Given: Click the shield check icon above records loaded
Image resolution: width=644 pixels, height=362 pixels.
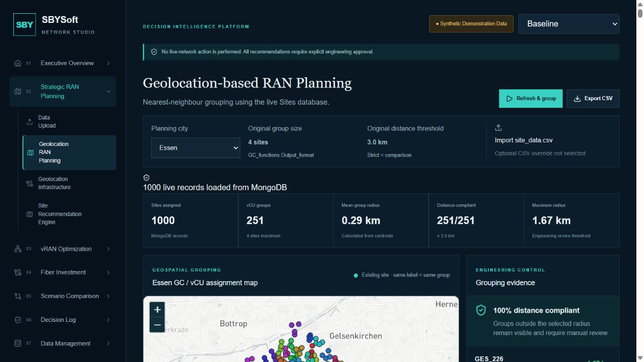Looking at the screenshot, I should (x=147, y=177).
